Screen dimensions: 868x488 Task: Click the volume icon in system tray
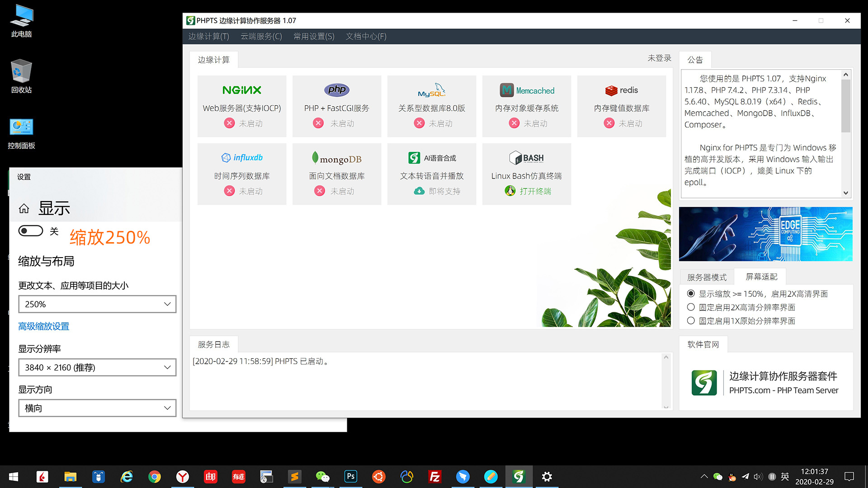click(x=758, y=477)
